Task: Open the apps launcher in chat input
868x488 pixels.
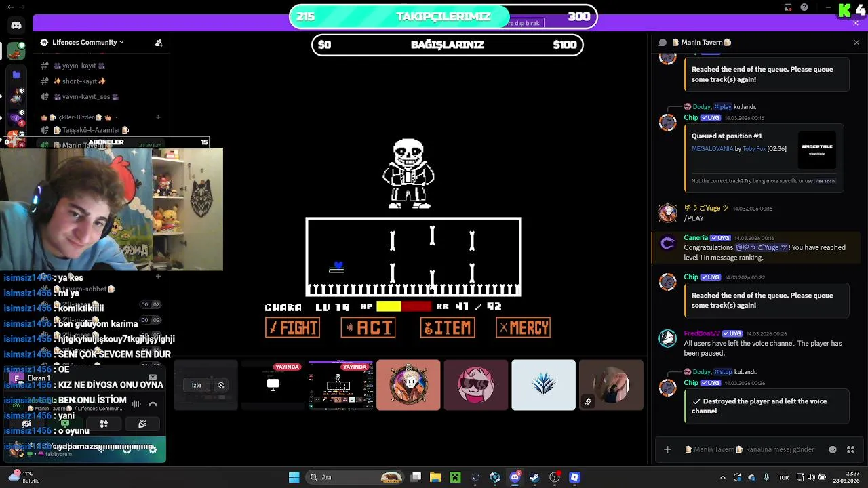Action: [x=850, y=449]
